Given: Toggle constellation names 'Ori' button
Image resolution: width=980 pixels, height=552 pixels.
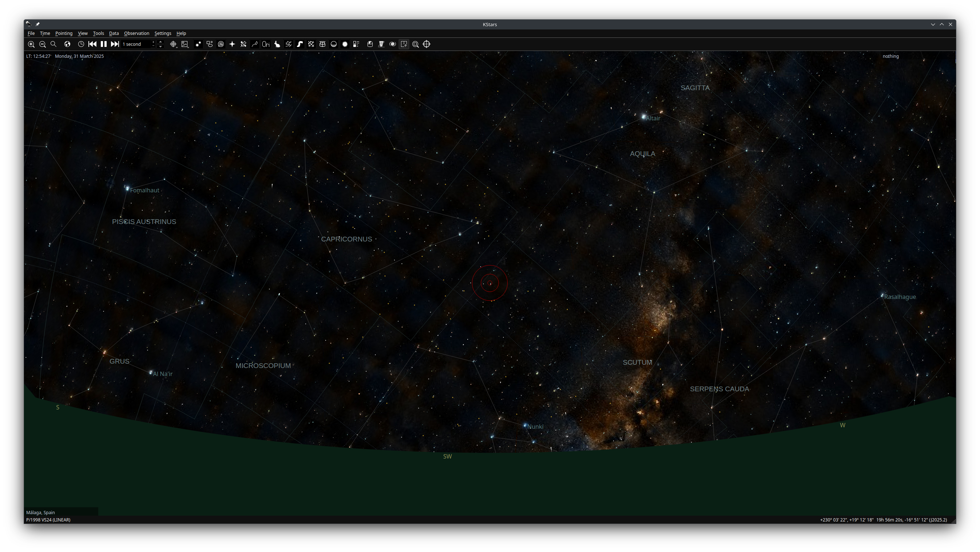Looking at the screenshot, I should pyautogui.click(x=266, y=44).
